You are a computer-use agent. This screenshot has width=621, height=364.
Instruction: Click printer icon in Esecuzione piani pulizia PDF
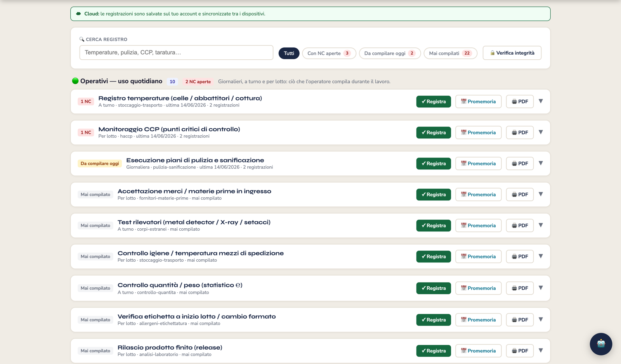(514, 164)
